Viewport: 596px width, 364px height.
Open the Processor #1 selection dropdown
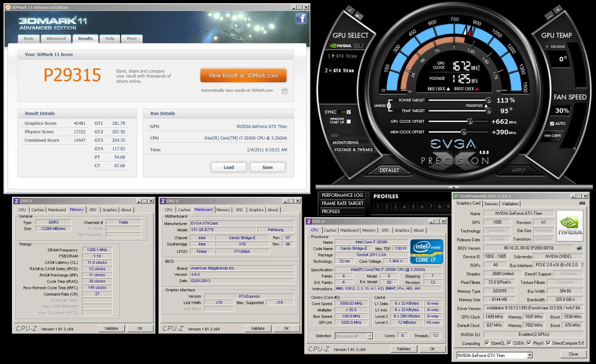coord(370,336)
